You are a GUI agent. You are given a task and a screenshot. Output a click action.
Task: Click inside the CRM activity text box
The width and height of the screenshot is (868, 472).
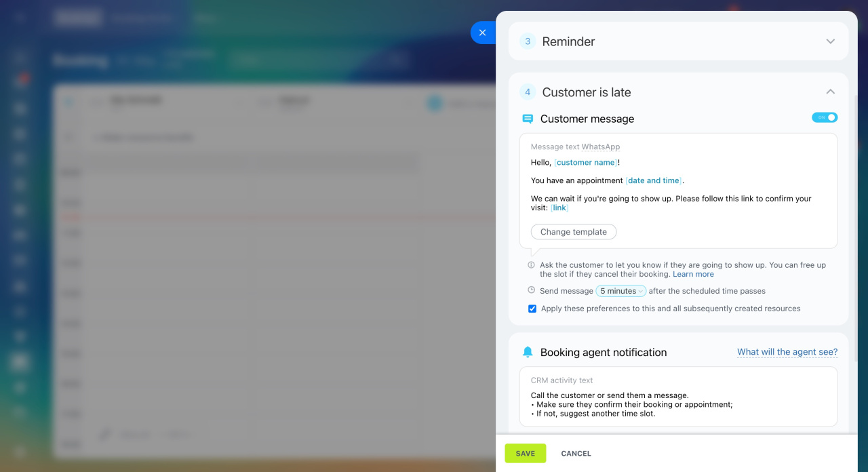(x=679, y=397)
